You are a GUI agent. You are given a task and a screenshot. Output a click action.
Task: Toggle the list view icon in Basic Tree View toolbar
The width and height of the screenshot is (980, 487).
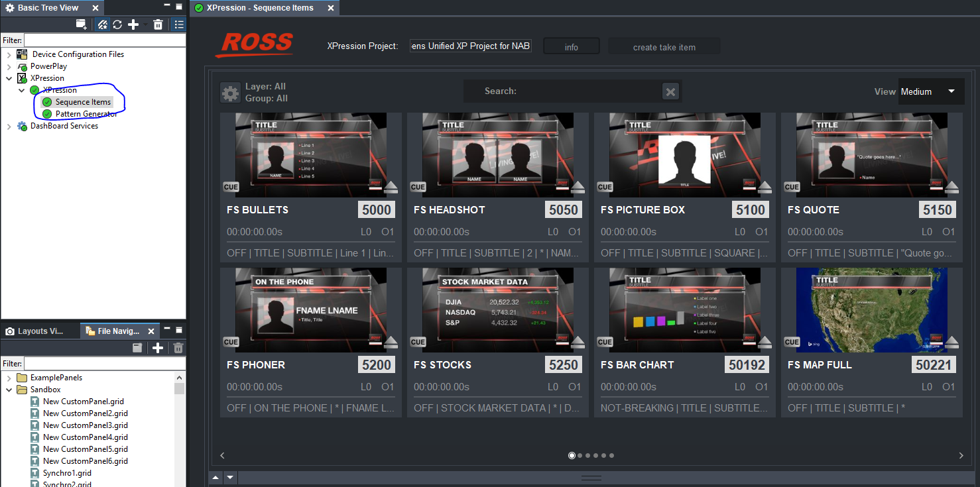(178, 25)
